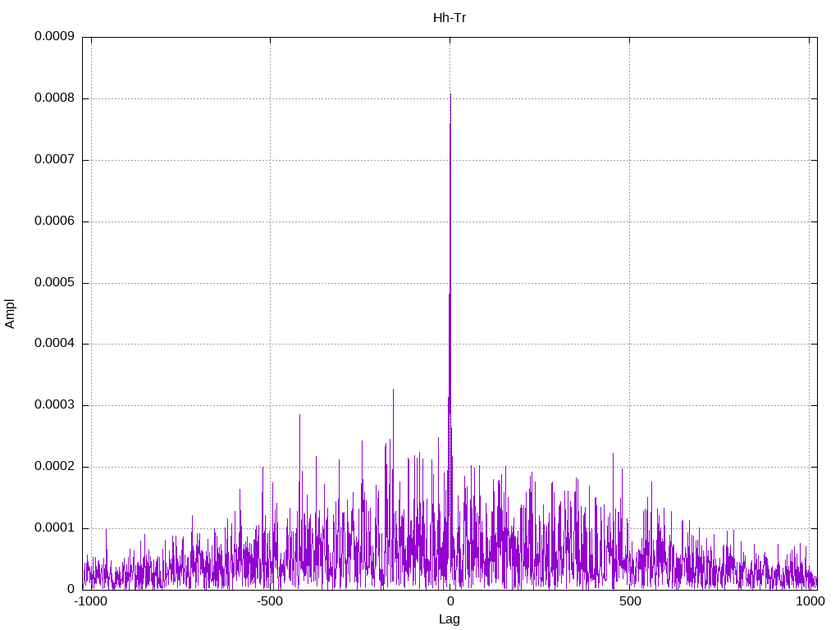Select the 0.0007 y-axis tick label

(55, 159)
